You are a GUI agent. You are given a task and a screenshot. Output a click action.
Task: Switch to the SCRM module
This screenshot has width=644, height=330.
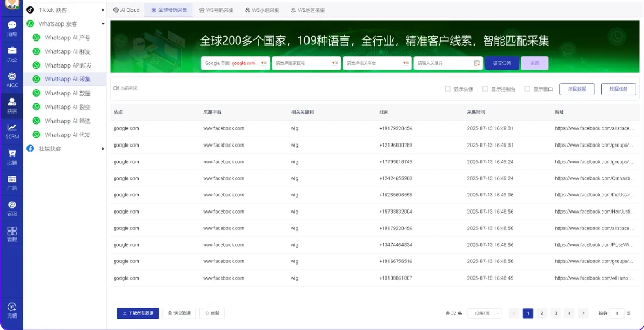(11, 131)
